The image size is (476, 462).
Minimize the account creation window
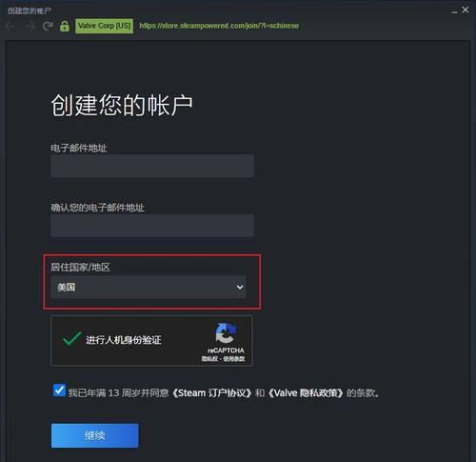454,11
